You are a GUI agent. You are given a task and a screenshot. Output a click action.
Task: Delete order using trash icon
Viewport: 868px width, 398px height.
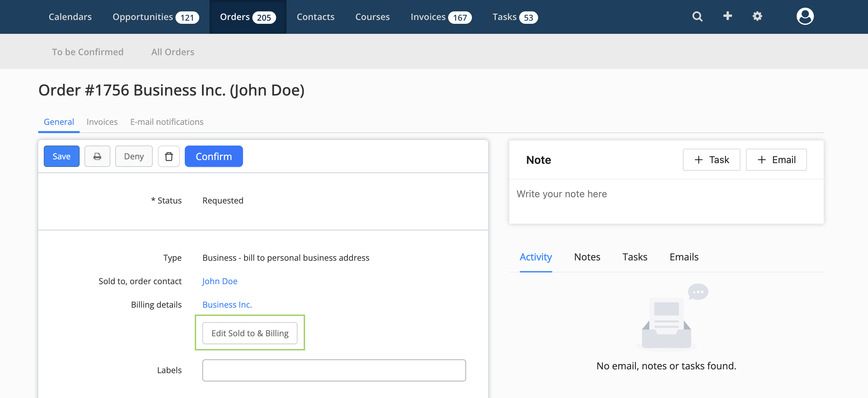pyautogui.click(x=169, y=156)
